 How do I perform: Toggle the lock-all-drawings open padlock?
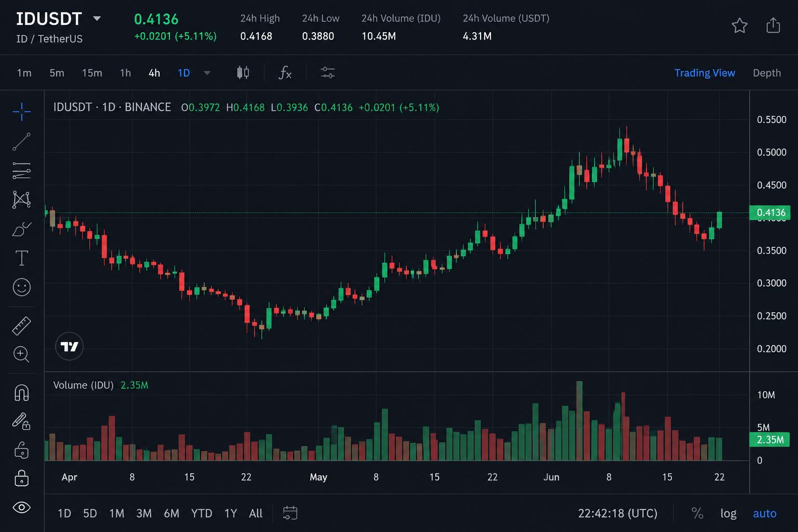click(x=21, y=449)
